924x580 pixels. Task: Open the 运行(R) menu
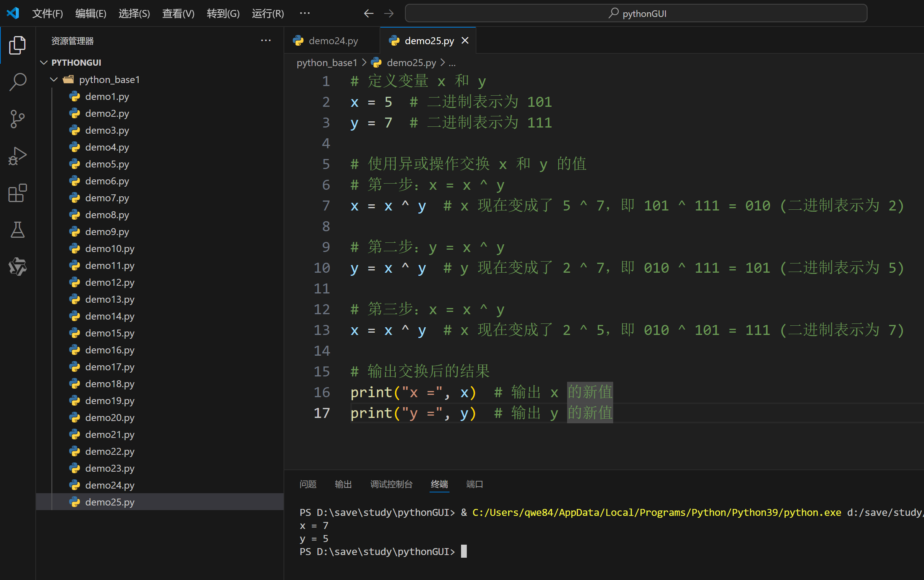pyautogui.click(x=268, y=13)
